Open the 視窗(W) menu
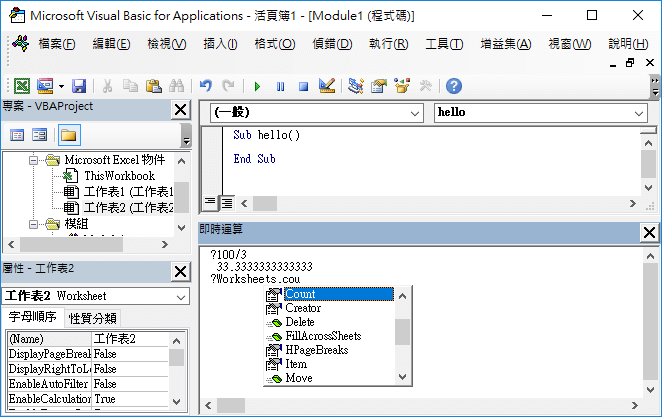Screen dimensions: 662x417 [570, 44]
